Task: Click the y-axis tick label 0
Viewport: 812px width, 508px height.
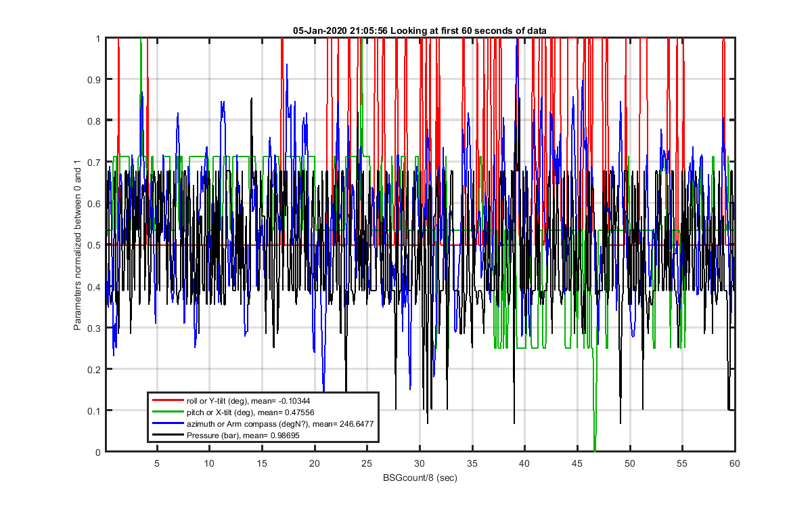Action: click(99, 452)
